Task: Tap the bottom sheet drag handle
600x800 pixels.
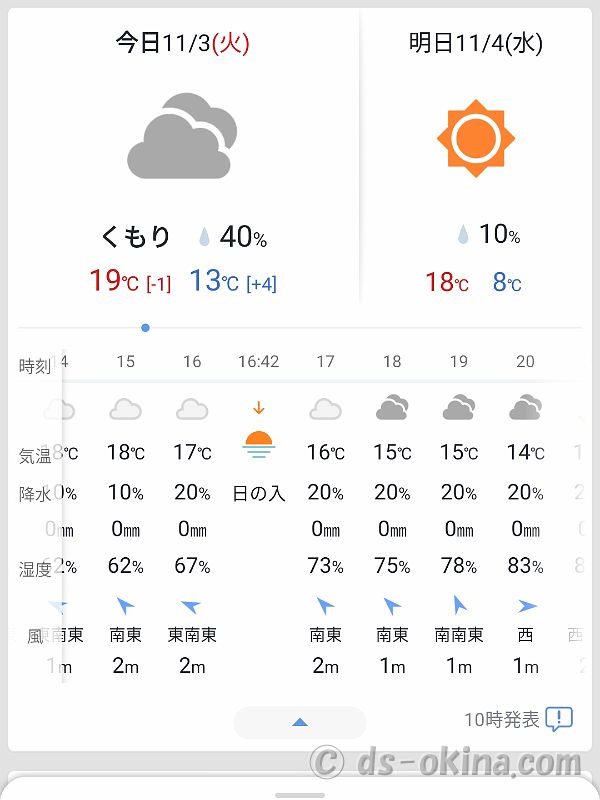Action: tap(300, 795)
